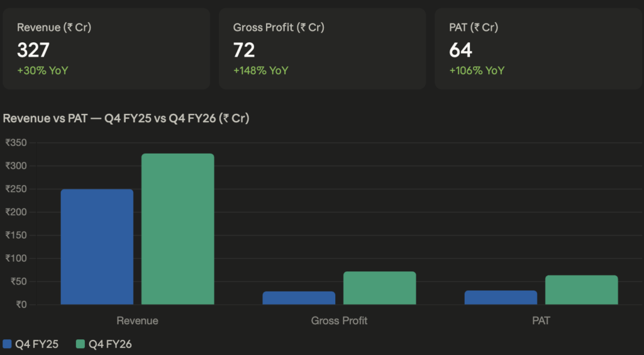Click the blue Q4 FY25 legend swatch
The image size is (644, 355).
coord(8,344)
